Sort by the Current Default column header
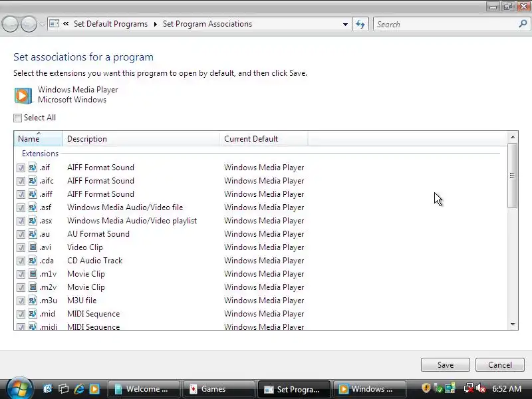 pos(263,138)
